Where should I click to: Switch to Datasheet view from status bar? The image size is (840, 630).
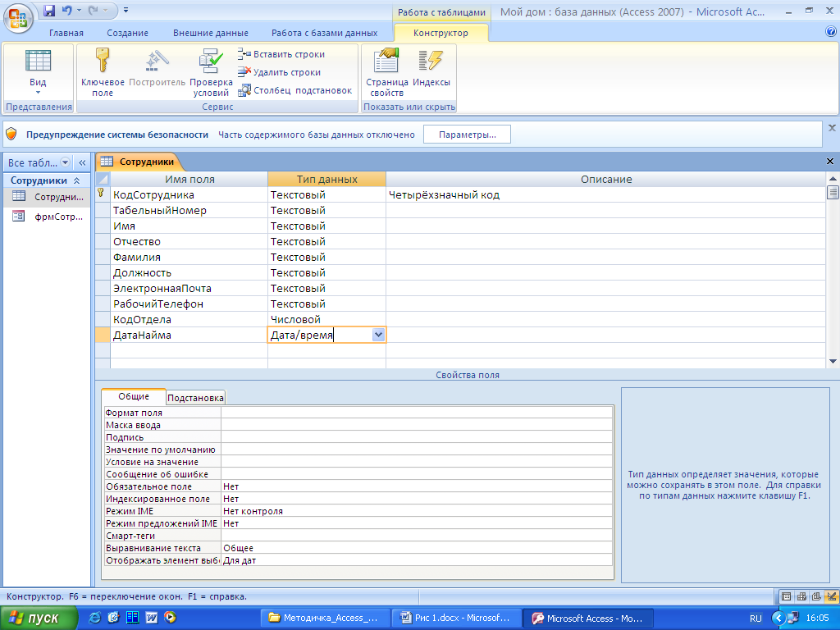pos(786,596)
